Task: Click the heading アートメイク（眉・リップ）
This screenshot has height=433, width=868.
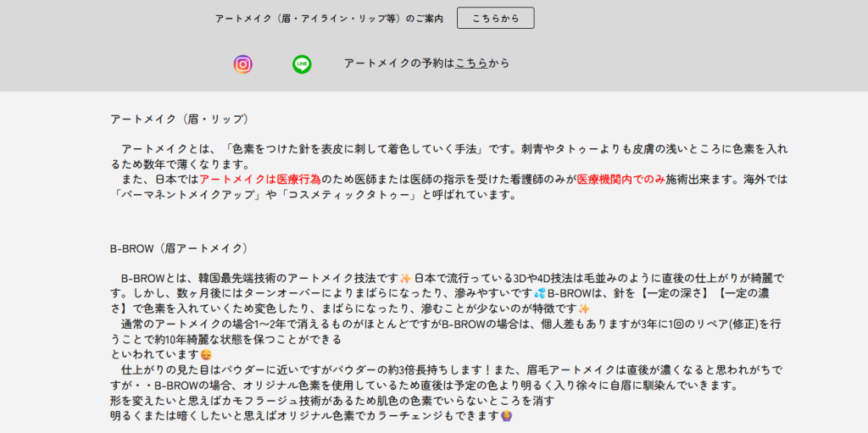Action: (x=179, y=119)
